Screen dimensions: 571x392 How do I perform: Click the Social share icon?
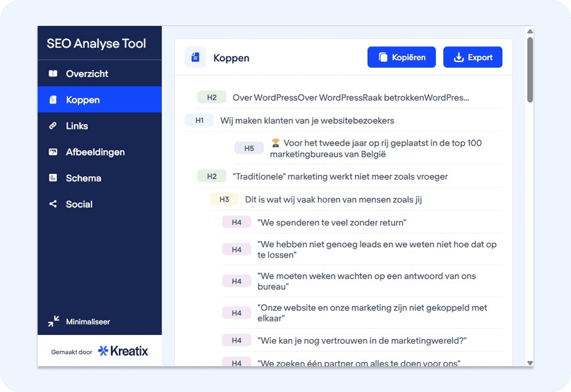[x=53, y=204]
